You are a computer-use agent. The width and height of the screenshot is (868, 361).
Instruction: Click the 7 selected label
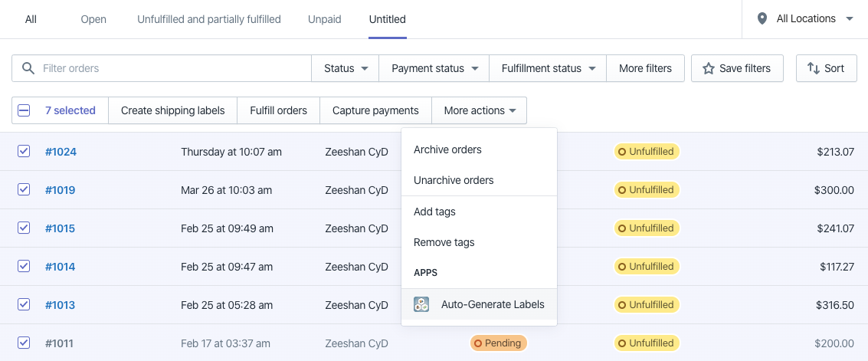pos(70,110)
